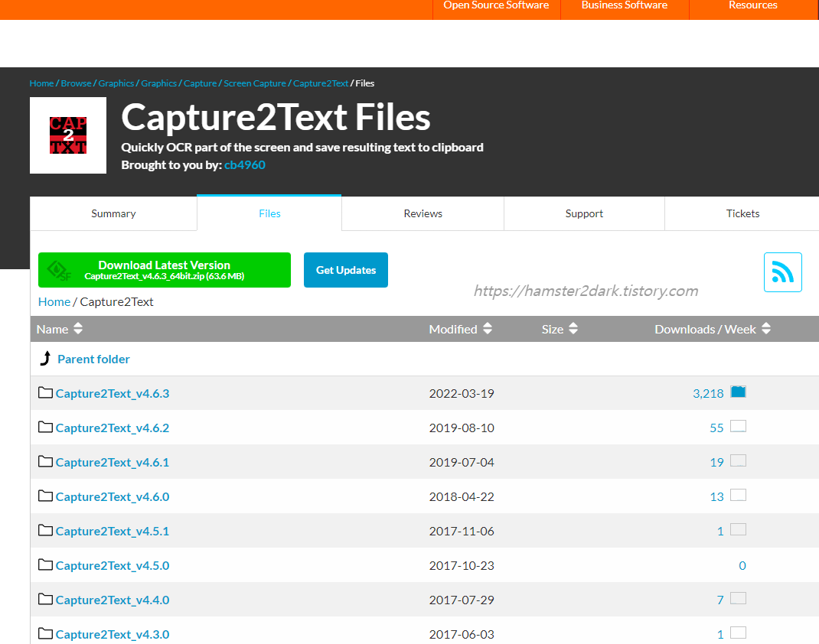
Task: Sort the file list by Modified date
Action: click(461, 330)
